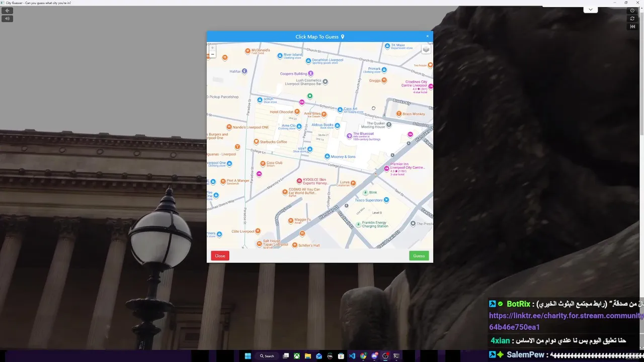Open Visual Studio Code from taskbar
Image resolution: width=644 pixels, height=362 pixels.
(352, 356)
